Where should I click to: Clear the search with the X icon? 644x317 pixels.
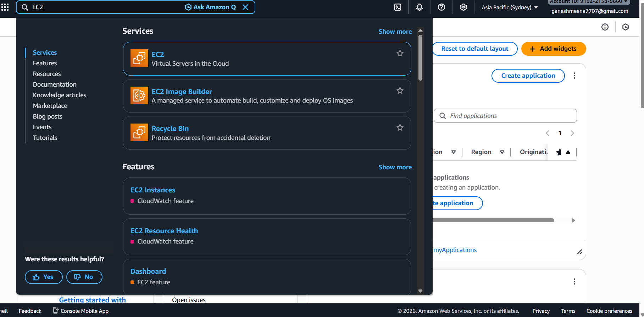point(245,7)
